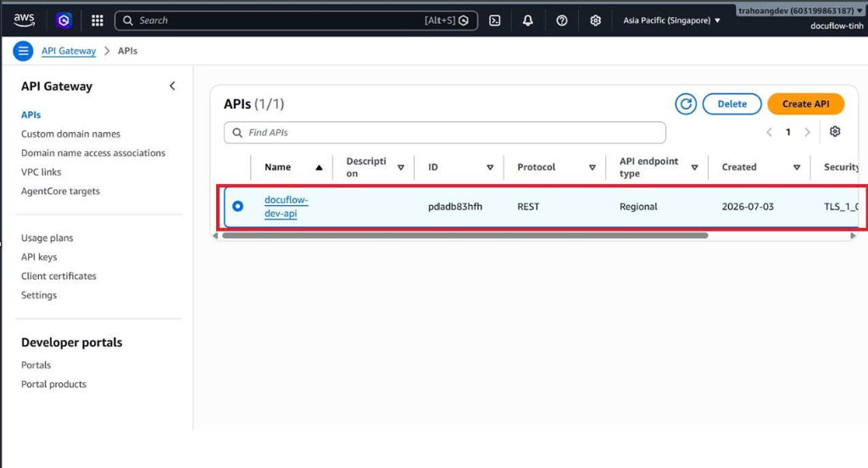Click scrollbar left arrow under table

215,236
